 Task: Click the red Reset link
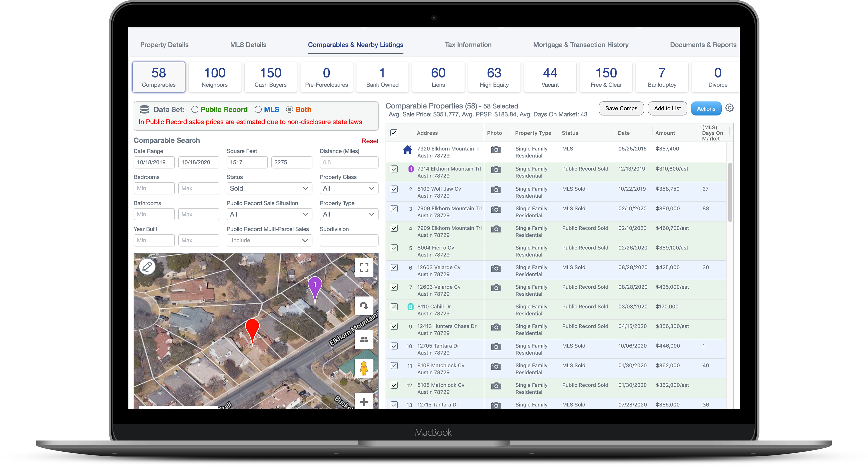tap(370, 141)
